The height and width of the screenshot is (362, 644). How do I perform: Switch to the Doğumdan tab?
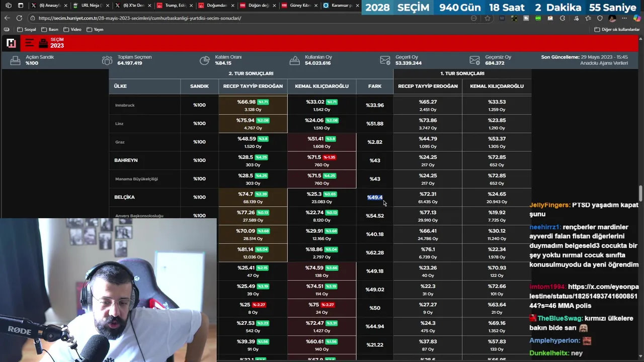[216, 6]
